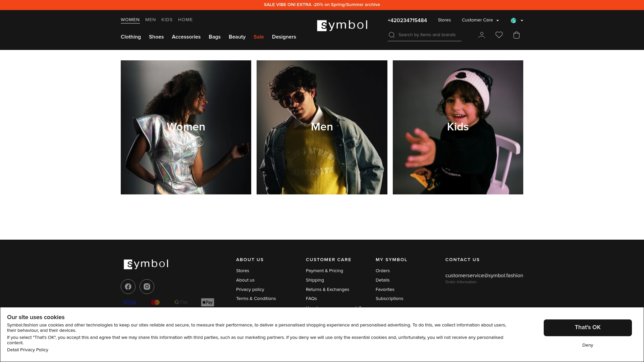Image resolution: width=644 pixels, height=362 pixels.
Task: Click the Mastercard payment icon
Action: click(155, 302)
